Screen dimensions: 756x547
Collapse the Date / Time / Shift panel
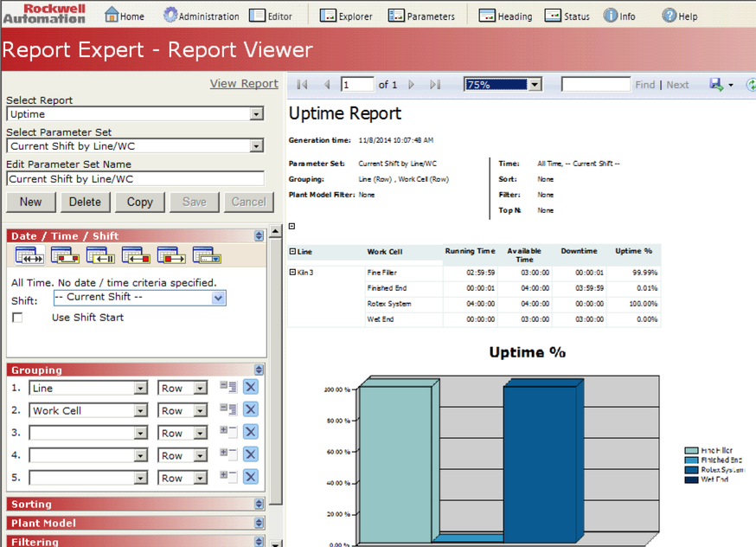259,236
